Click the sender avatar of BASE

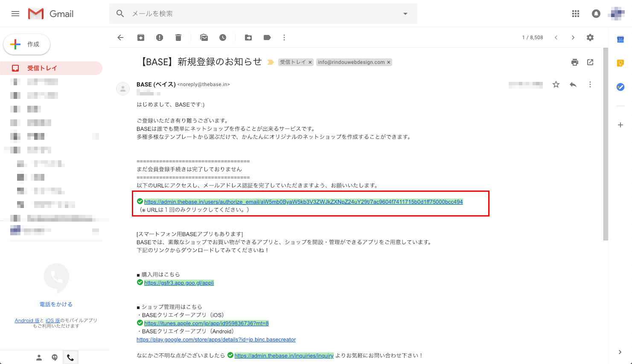click(x=123, y=89)
